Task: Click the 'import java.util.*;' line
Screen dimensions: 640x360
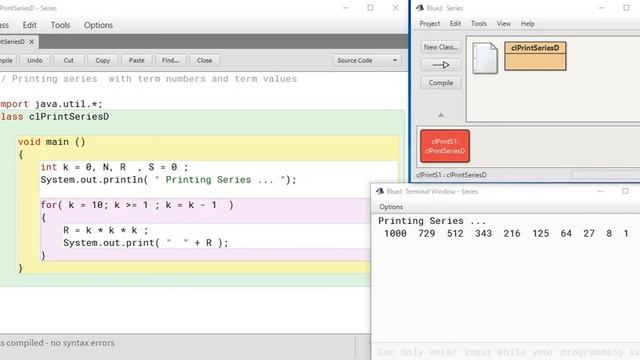Action: [51, 104]
